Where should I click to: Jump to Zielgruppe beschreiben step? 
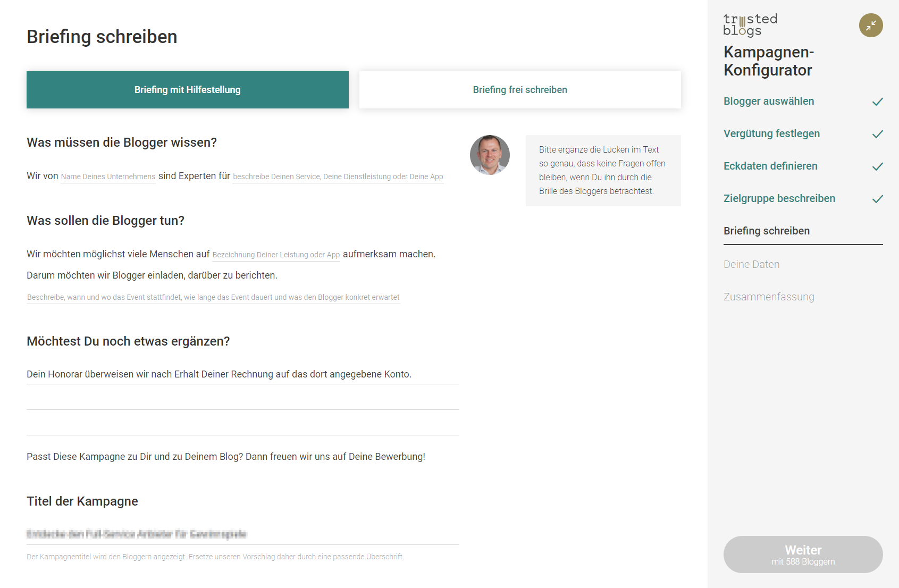point(779,198)
